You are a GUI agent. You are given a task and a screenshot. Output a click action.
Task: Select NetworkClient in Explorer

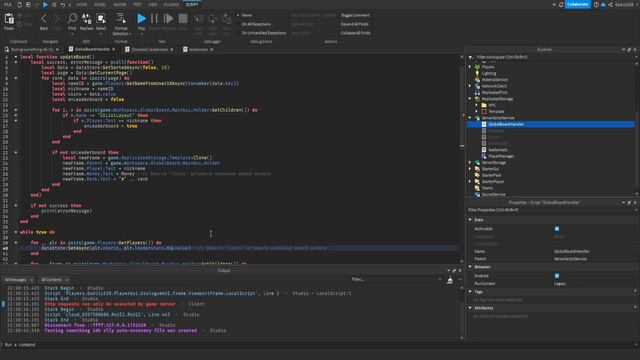(494, 86)
